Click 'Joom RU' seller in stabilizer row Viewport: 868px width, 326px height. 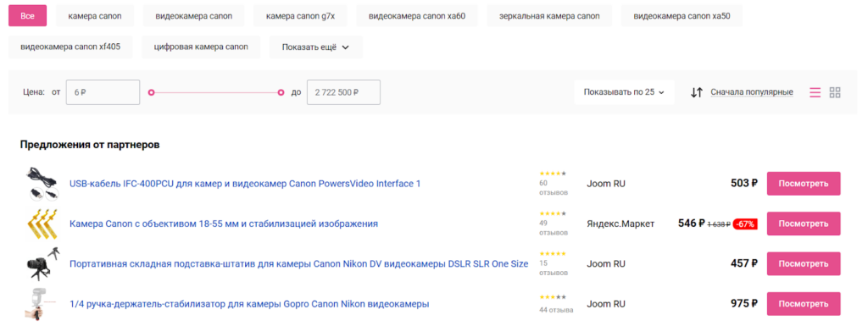[x=606, y=304]
